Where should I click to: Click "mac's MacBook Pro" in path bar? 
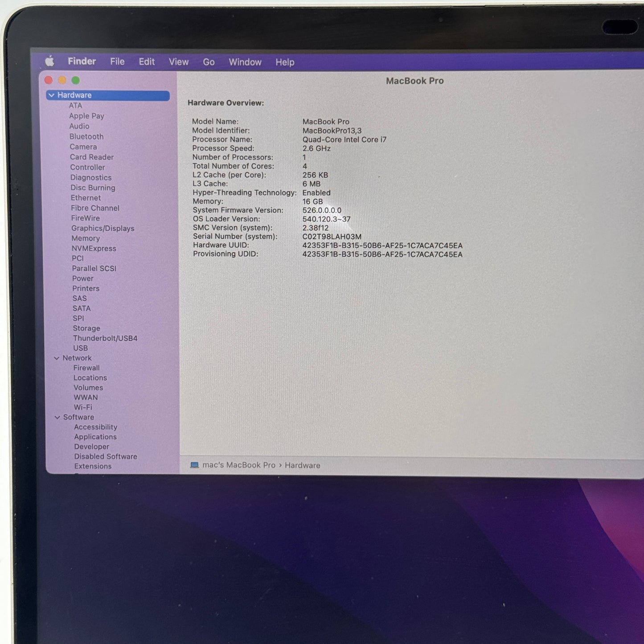(239, 465)
